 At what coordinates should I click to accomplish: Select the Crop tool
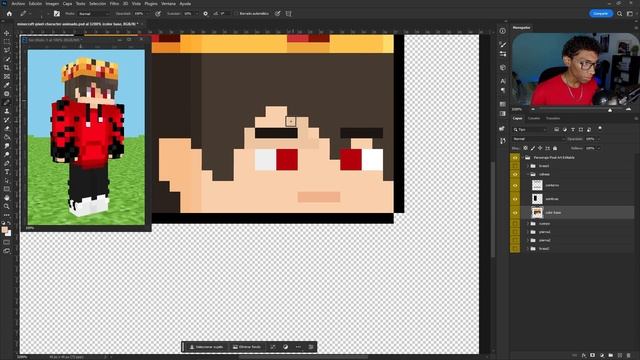[7, 68]
